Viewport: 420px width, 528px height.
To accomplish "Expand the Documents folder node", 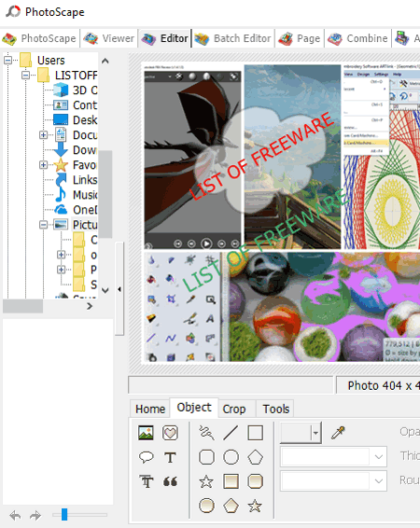I will pos(43,135).
